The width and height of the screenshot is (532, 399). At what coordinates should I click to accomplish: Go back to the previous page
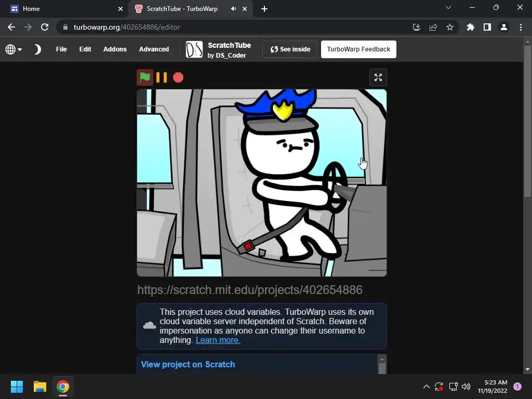click(x=11, y=27)
